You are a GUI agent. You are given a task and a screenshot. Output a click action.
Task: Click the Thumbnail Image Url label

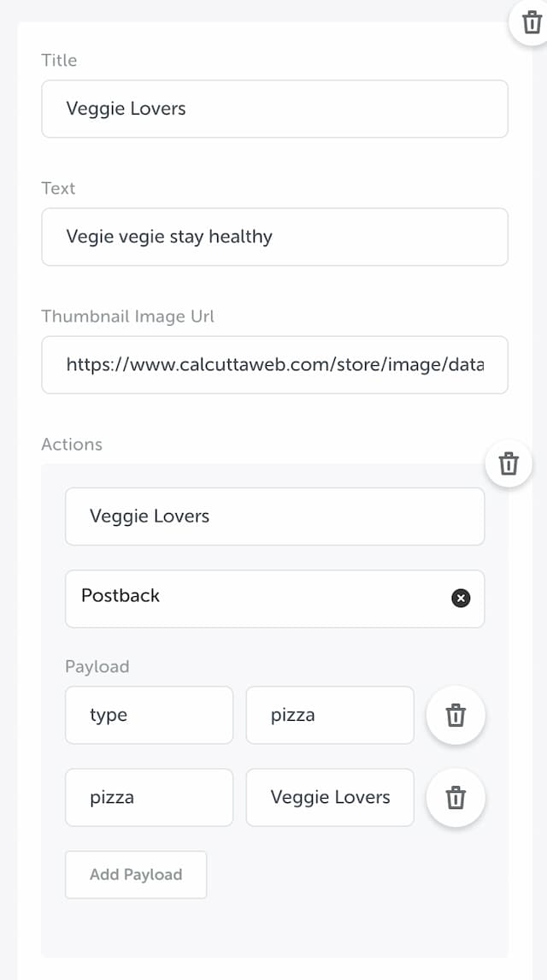click(x=127, y=316)
